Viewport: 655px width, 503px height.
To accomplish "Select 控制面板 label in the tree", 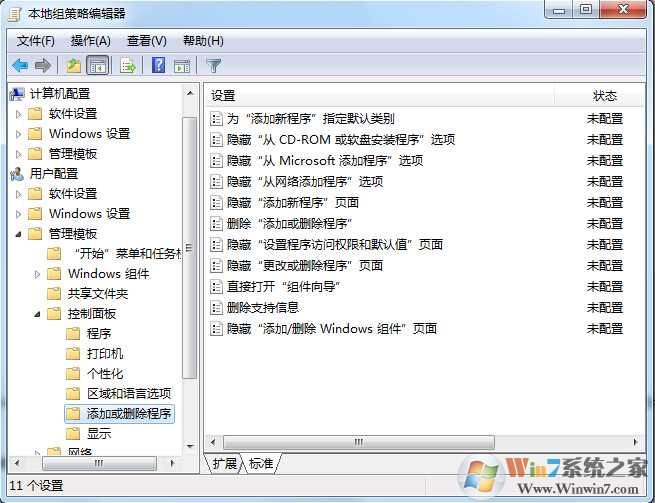I will (x=92, y=314).
